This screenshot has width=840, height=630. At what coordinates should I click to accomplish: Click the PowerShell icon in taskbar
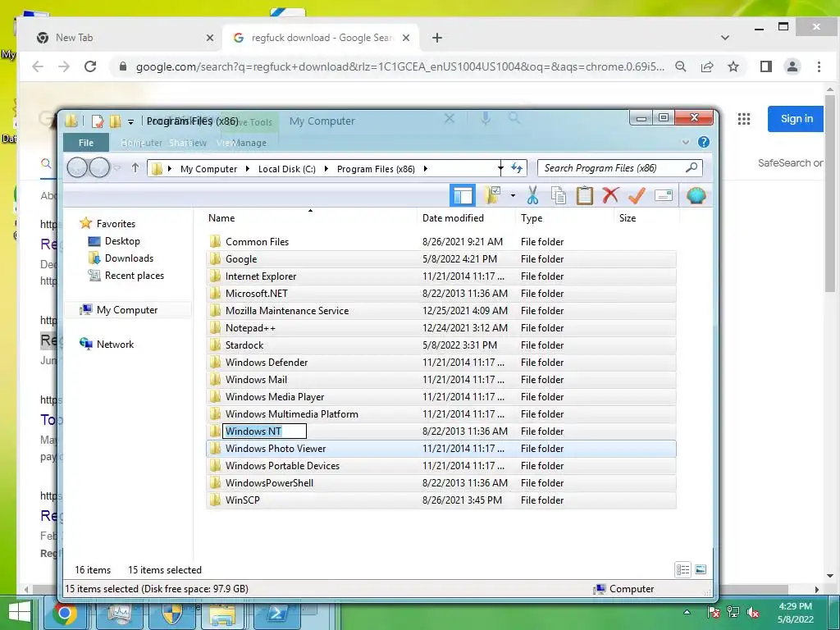(276, 614)
